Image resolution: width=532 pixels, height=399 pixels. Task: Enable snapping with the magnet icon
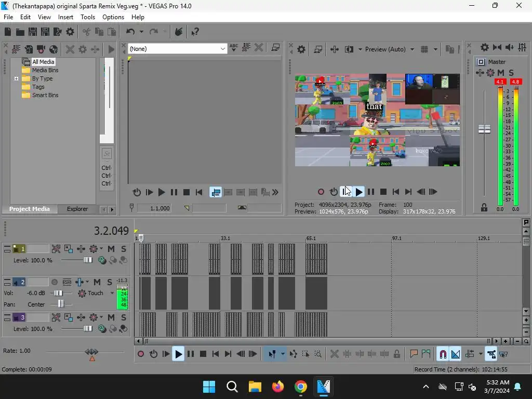tap(443, 354)
